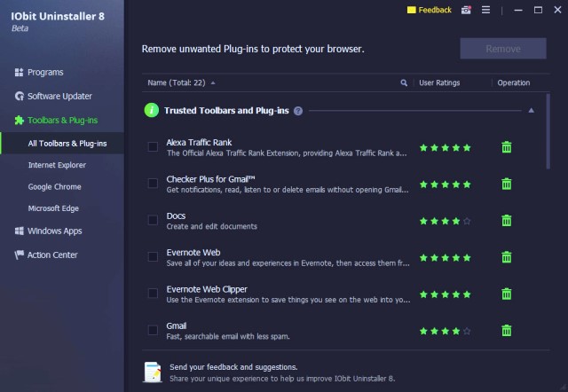The width and height of the screenshot is (568, 392).
Task: Click the Trusted Toolbars green info icon
Action: click(x=152, y=110)
